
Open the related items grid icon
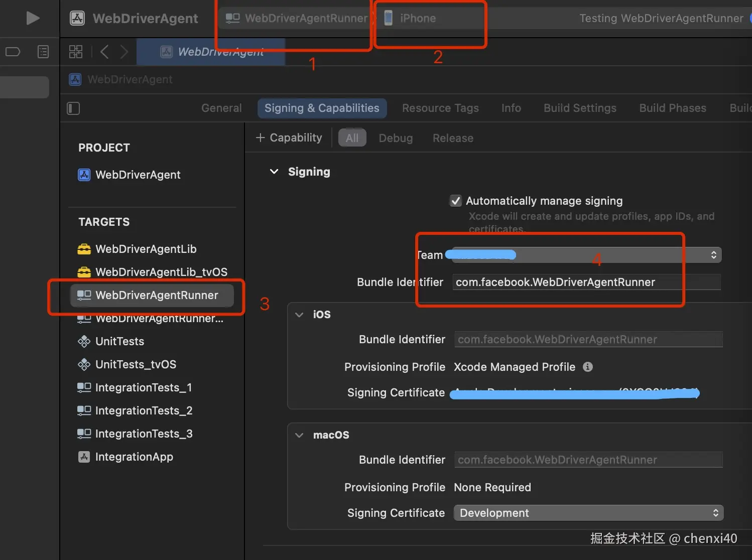76,52
